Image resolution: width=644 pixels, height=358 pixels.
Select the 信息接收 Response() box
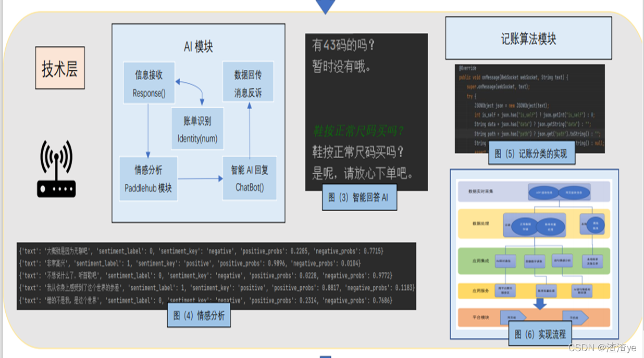tap(148, 83)
